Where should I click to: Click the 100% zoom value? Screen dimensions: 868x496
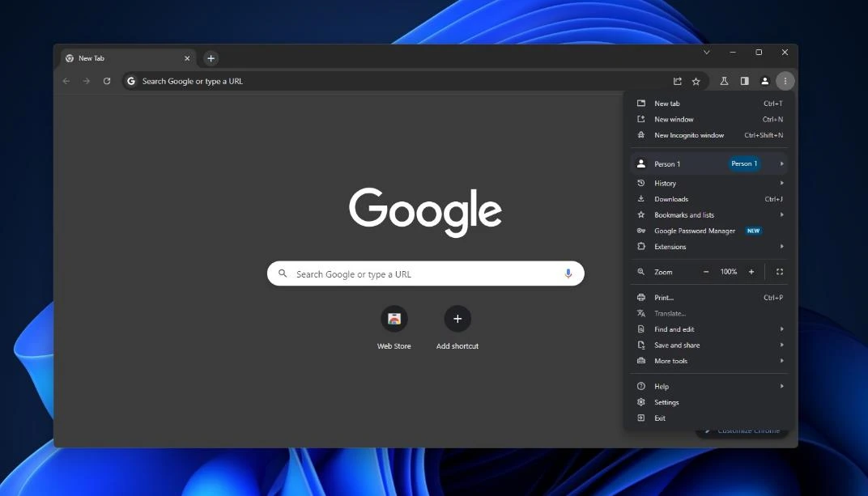click(729, 272)
